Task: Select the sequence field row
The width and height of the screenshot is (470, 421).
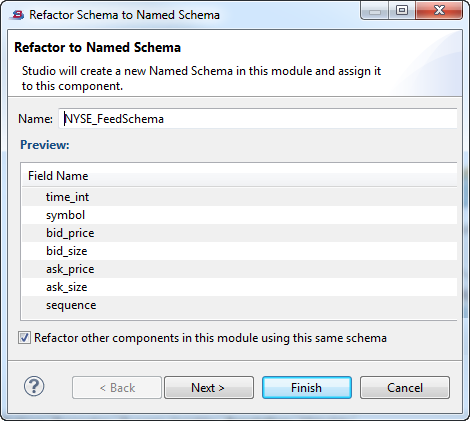Action: point(239,305)
